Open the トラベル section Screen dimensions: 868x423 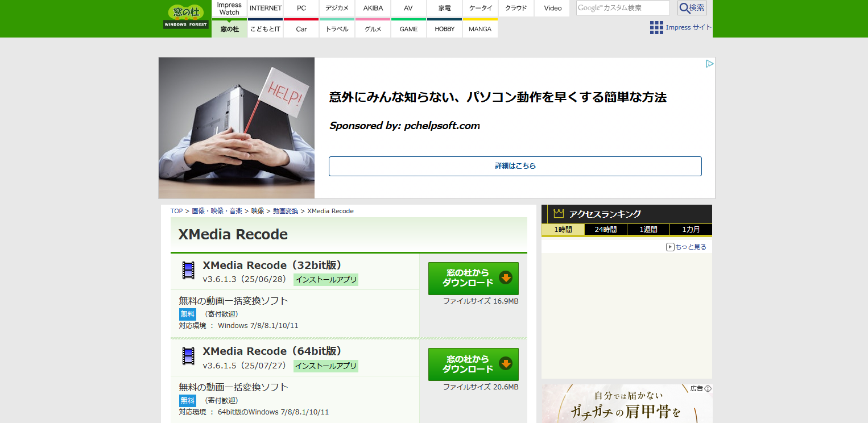(x=337, y=28)
